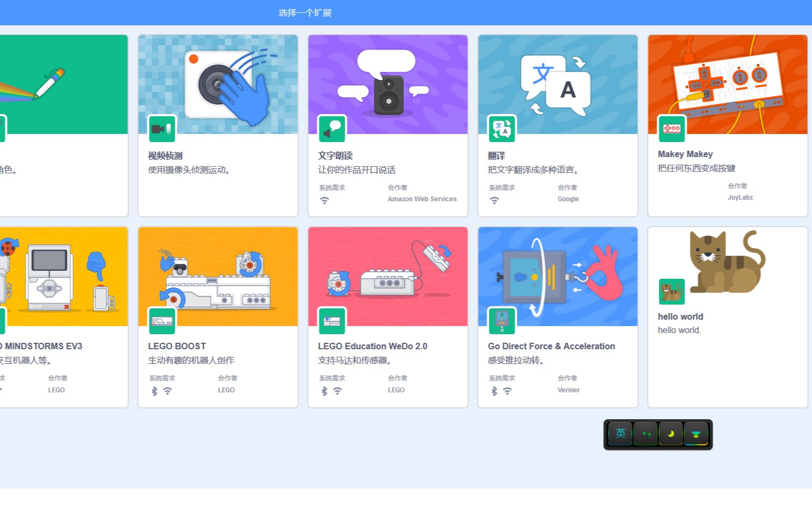This screenshot has height=508, width=812.
Task: Select the bold hello world title
Action: point(680,316)
